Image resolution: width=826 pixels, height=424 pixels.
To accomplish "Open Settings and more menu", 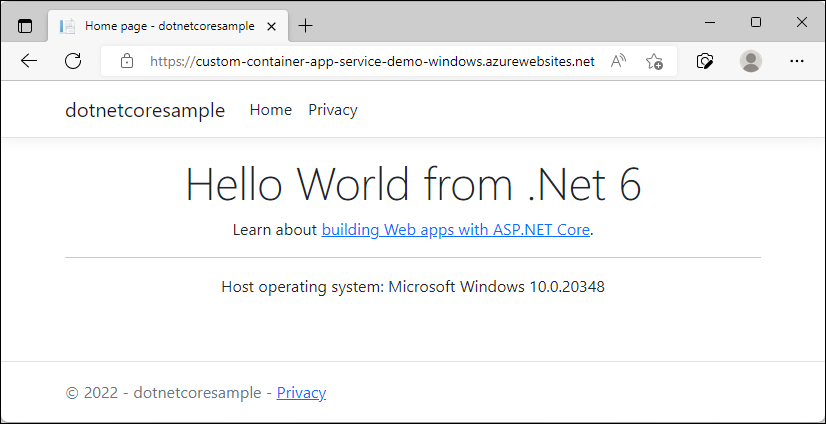I will coord(796,61).
